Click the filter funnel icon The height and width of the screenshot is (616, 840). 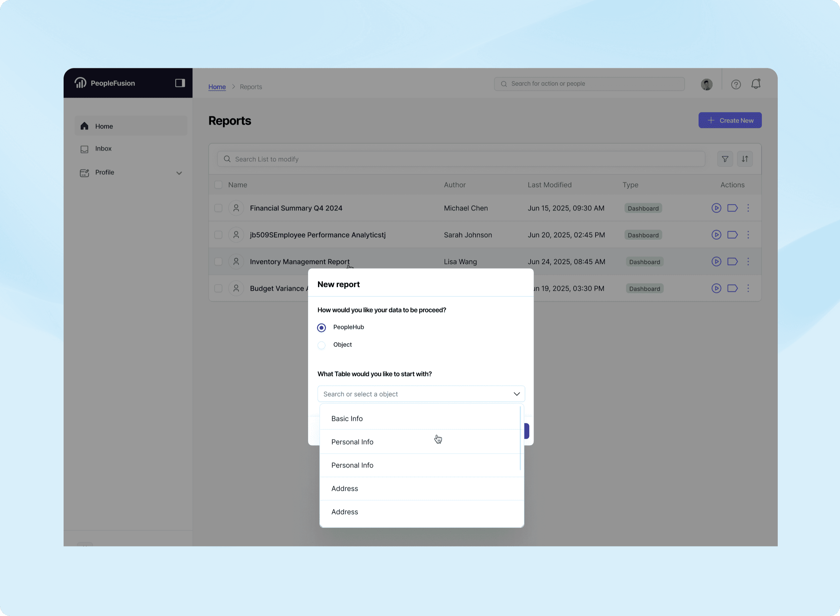pos(725,159)
